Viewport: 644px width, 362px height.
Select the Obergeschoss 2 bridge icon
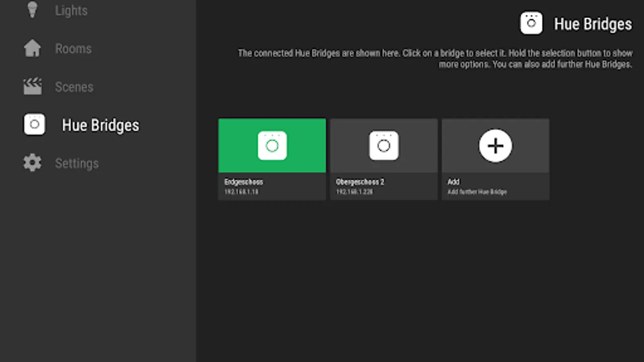tap(384, 146)
